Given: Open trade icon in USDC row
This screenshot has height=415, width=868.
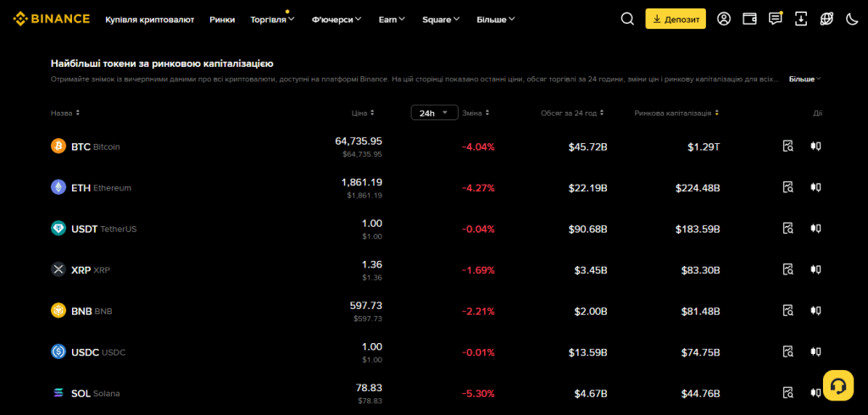Looking at the screenshot, I should 815,351.
